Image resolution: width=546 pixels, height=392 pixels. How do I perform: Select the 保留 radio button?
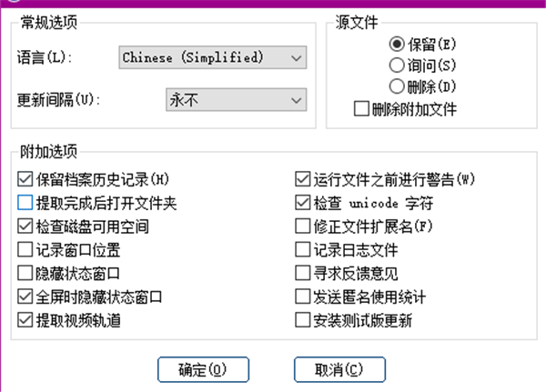click(397, 43)
